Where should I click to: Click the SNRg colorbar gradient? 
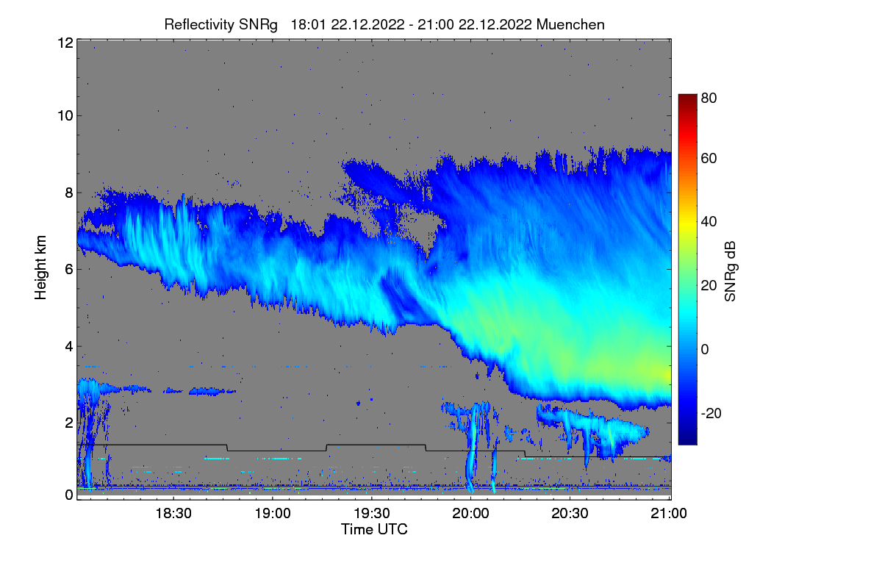click(x=687, y=269)
